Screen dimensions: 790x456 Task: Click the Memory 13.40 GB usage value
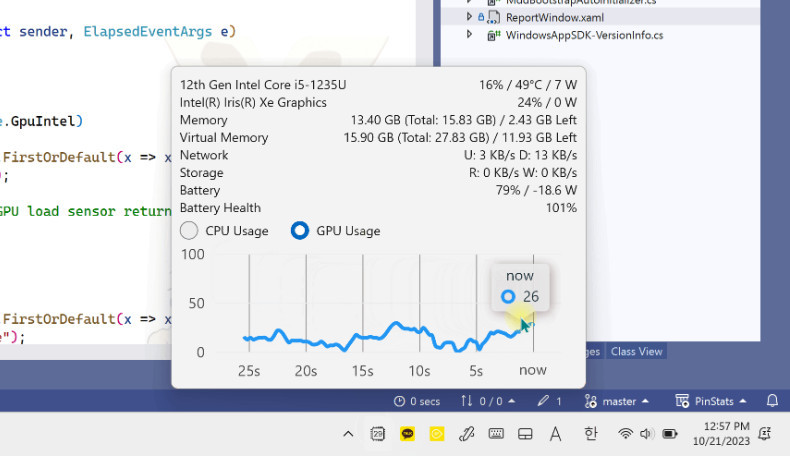coord(464,120)
